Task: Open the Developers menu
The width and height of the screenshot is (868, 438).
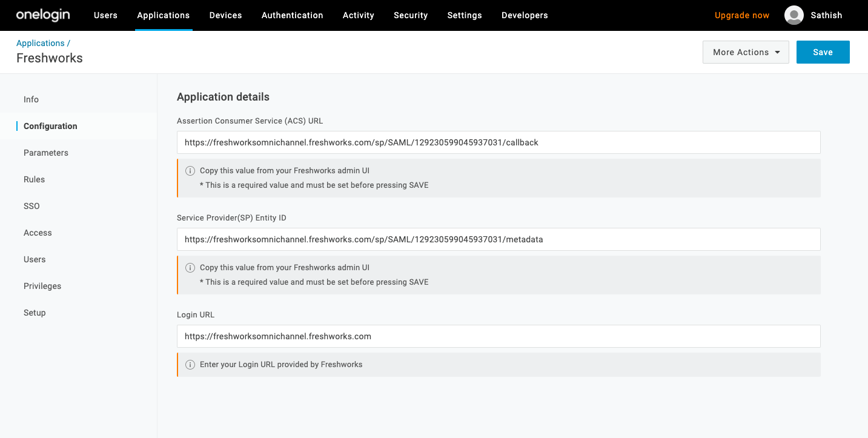Action: click(525, 15)
